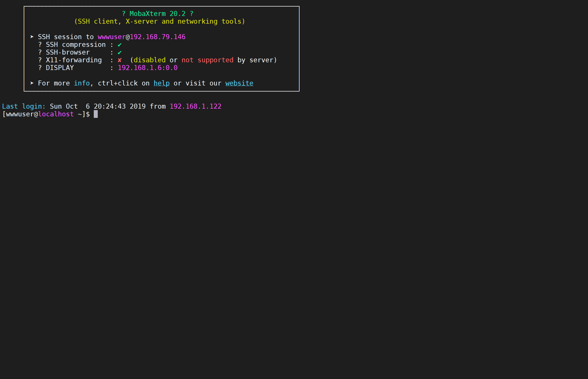This screenshot has width=588, height=379.
Task: Click the yellow 'disabled' word
Action: tap(150, 60)
